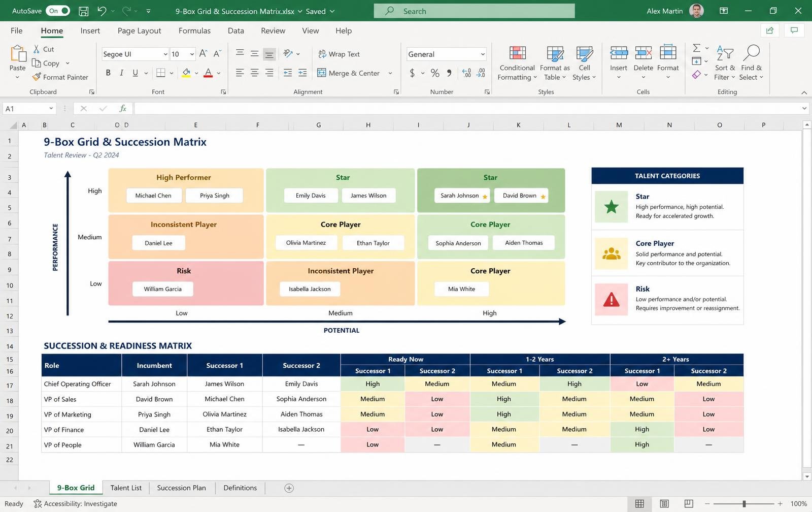Click Format as Table
Image resolution: width=812 pixels, height=512 pixels.
click(x=555, y=62)
